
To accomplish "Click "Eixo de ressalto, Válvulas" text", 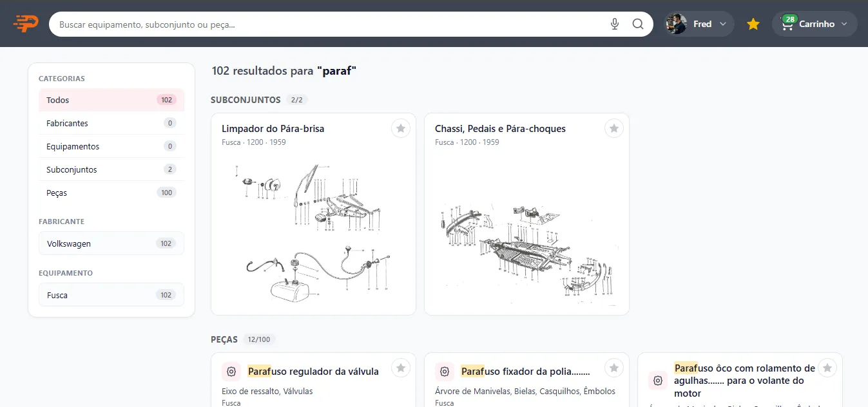I will (267, 391).
